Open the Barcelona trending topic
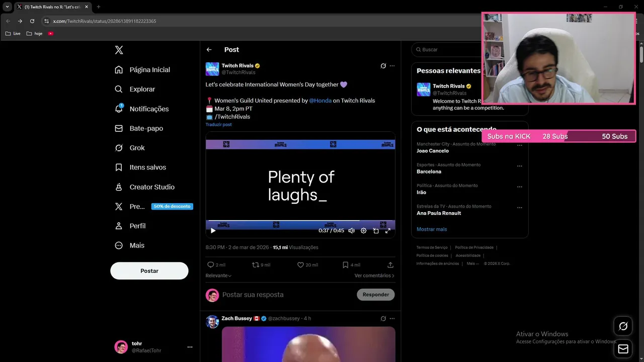The image size is (644, 362). click(429, 171)
